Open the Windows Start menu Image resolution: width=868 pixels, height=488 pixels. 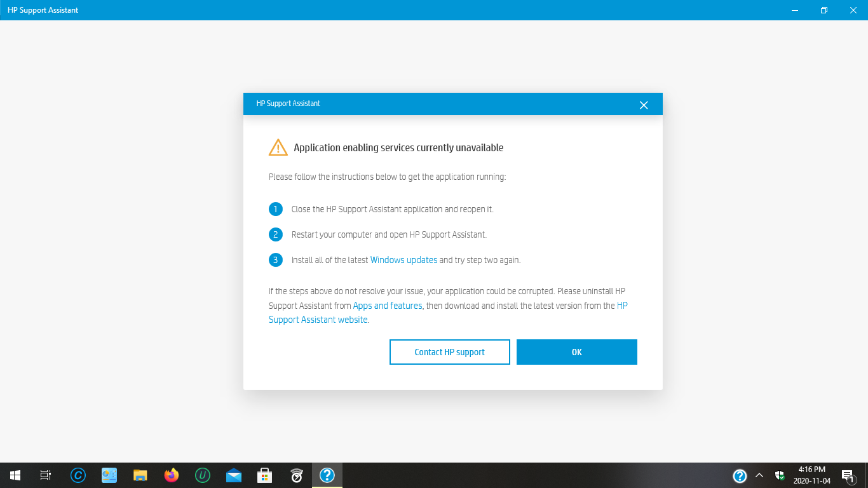pos(15,475)
